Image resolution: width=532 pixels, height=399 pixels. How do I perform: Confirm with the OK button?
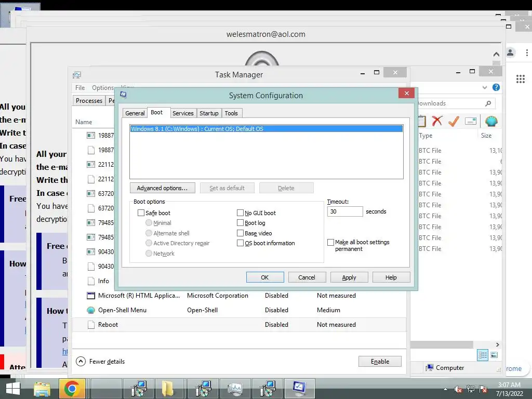click(x=265, y=277)
